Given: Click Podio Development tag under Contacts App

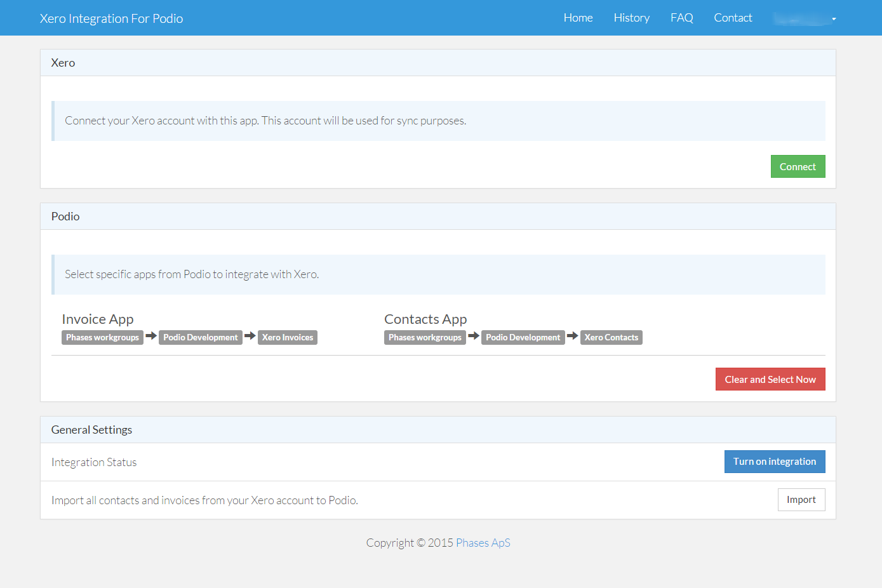Looking at the screenshot, I should coord(523,337).
